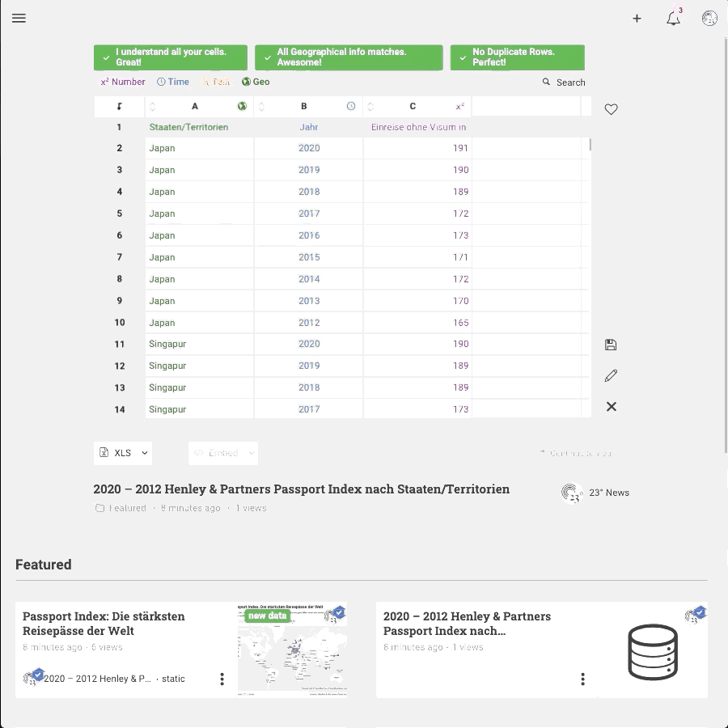Open options menu of Henley dataset card
Screen dimensions: 728x728
tap(582, 679)
